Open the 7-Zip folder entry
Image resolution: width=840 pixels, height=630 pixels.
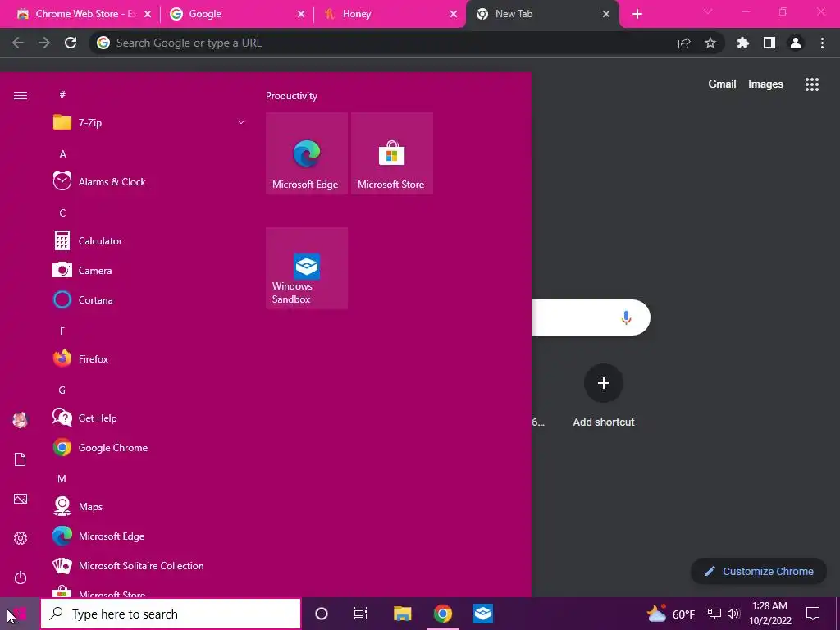pos(150,122)
